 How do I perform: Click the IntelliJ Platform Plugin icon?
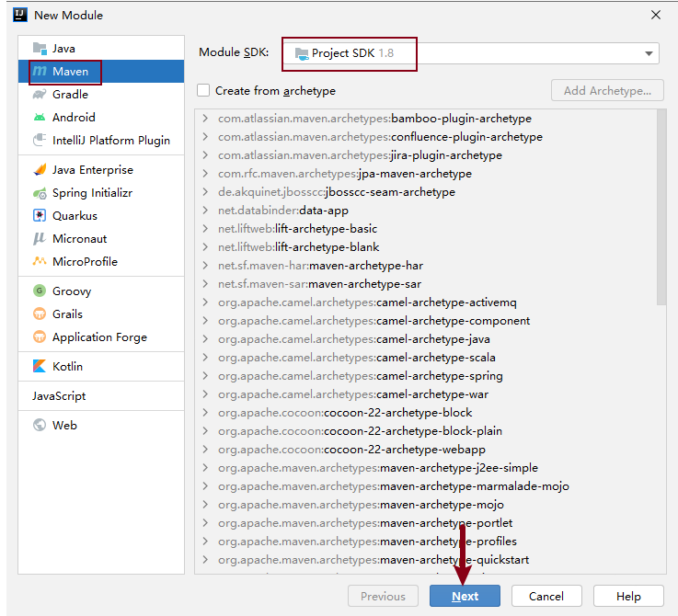40,140
